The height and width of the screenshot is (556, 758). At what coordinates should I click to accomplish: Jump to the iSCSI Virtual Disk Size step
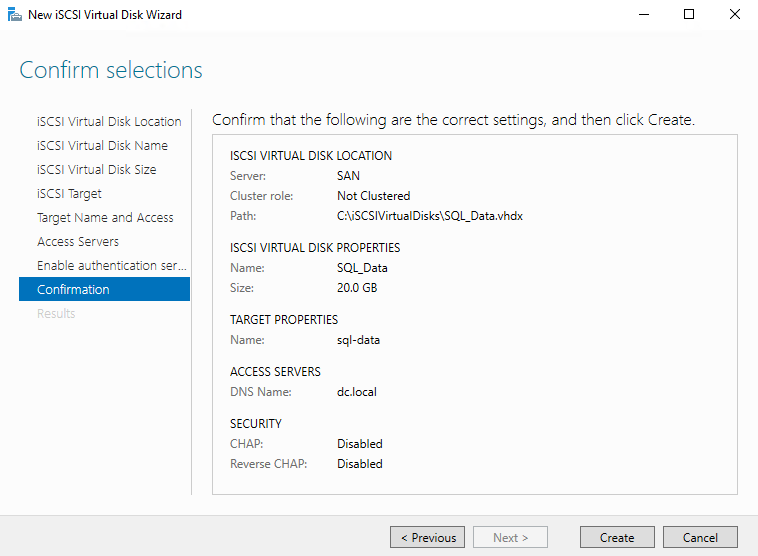point(96,169)
